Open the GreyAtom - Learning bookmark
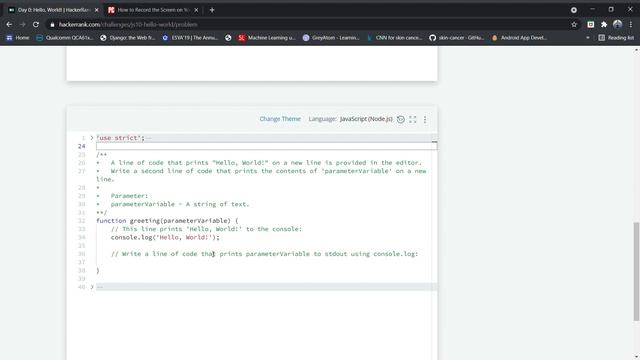The width and height of the screenshot is (640, 360). coord(331,38)
